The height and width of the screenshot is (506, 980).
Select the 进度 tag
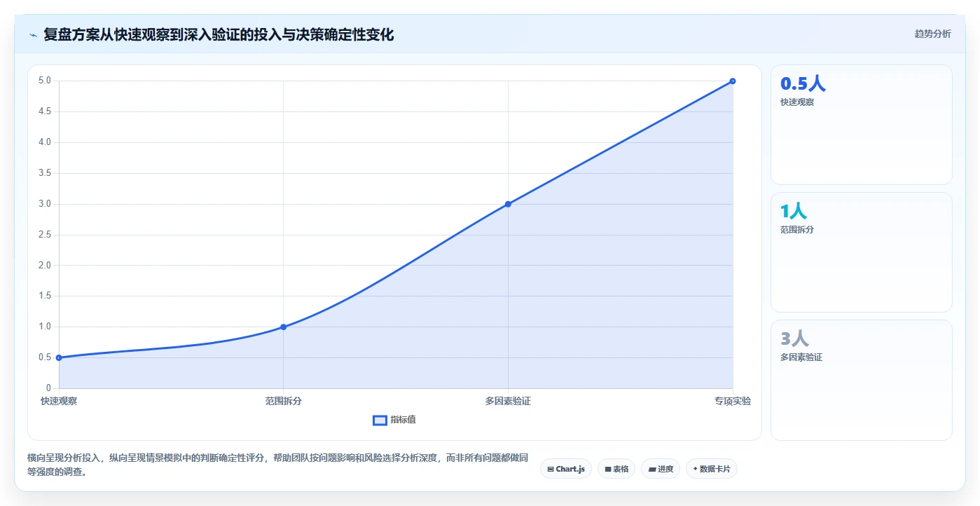[x=661, y=469]
